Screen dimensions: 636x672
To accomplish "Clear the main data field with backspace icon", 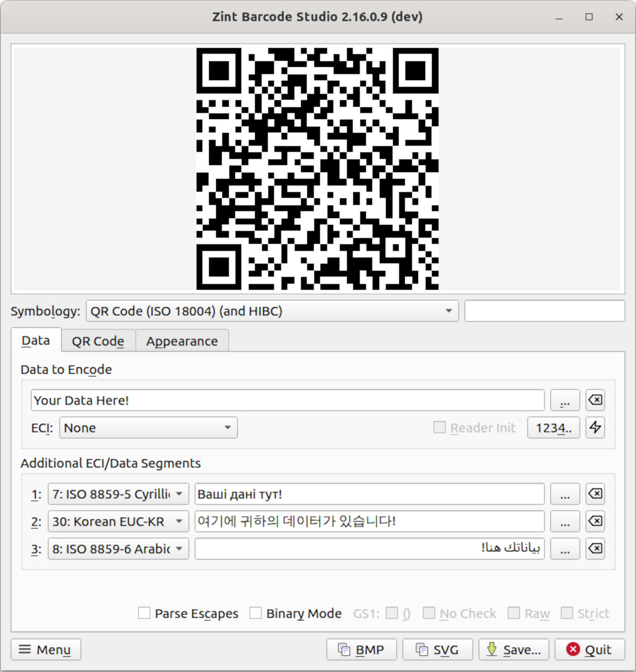I will coord(595,400).
